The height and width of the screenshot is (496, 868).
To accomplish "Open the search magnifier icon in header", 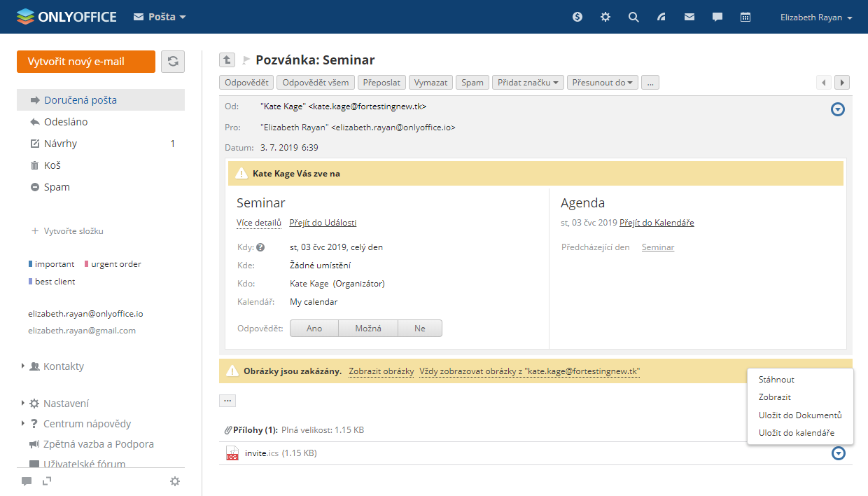I will [633, 18].
